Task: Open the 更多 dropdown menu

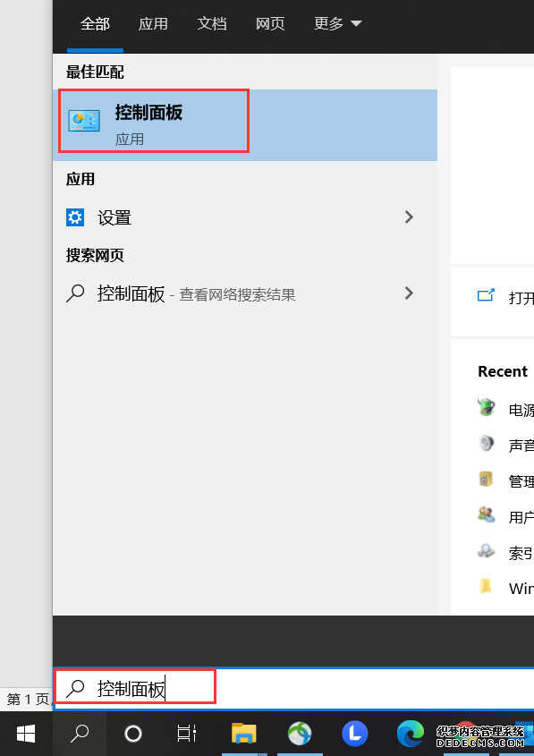Action: tap(337, 23)
